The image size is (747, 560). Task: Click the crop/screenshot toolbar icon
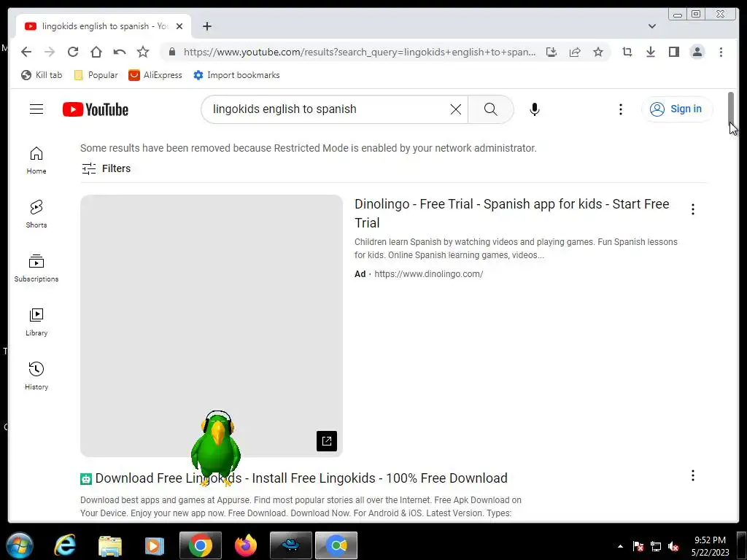pos(627,52)
